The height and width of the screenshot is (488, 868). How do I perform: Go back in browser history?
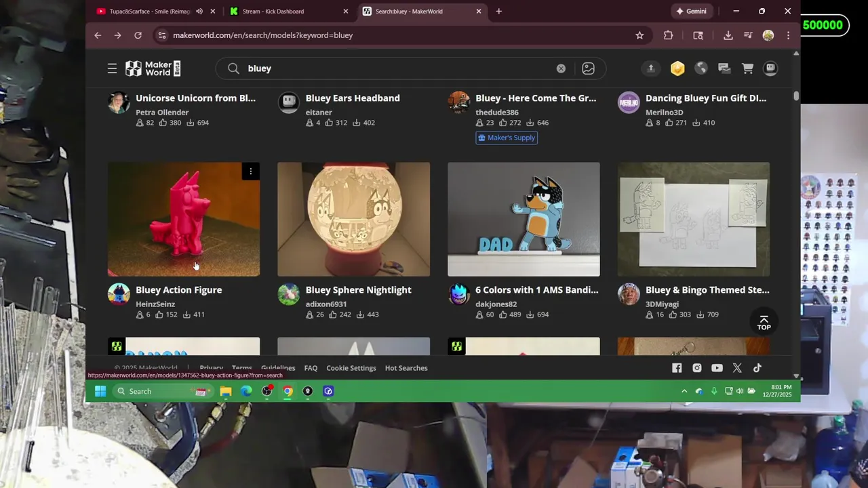tap(98, 35)
